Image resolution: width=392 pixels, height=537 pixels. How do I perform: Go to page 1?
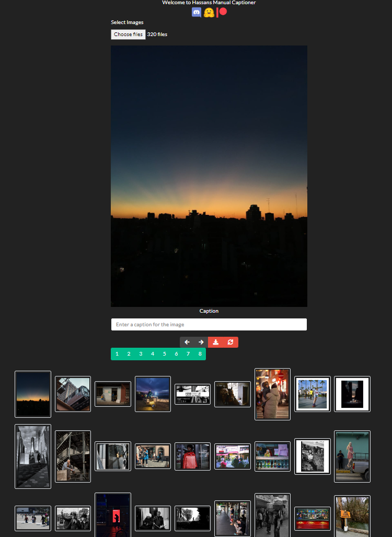[117, 354]
